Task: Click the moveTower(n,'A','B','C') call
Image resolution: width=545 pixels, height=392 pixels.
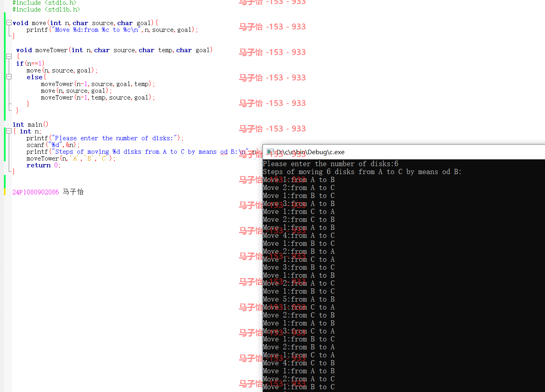Action: click(71, 159)
